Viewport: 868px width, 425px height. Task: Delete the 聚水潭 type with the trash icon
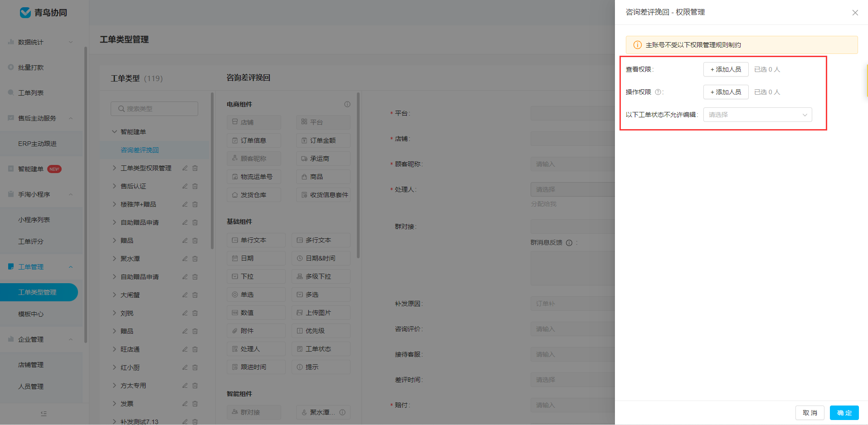tap(195, 259)
